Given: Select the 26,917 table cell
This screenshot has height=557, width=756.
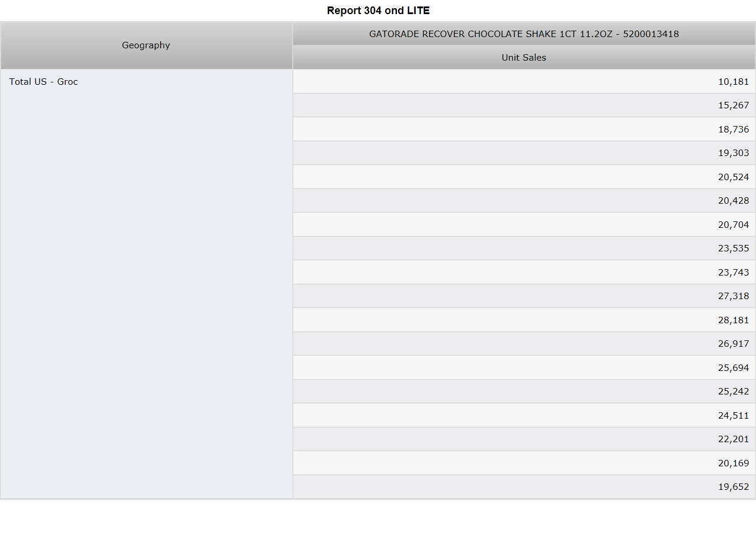Looking at the screenshot, I should pos(524,344).
